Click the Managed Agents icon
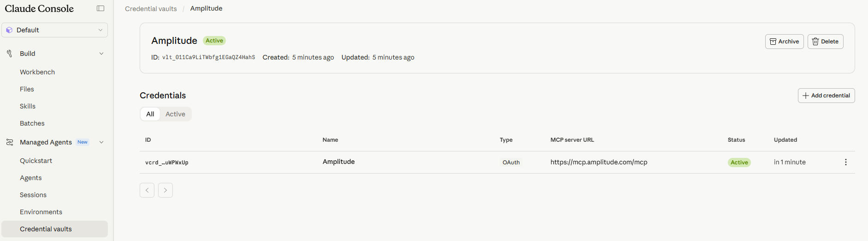This screenshot has height=241, width=868. [x=9, y=142]
